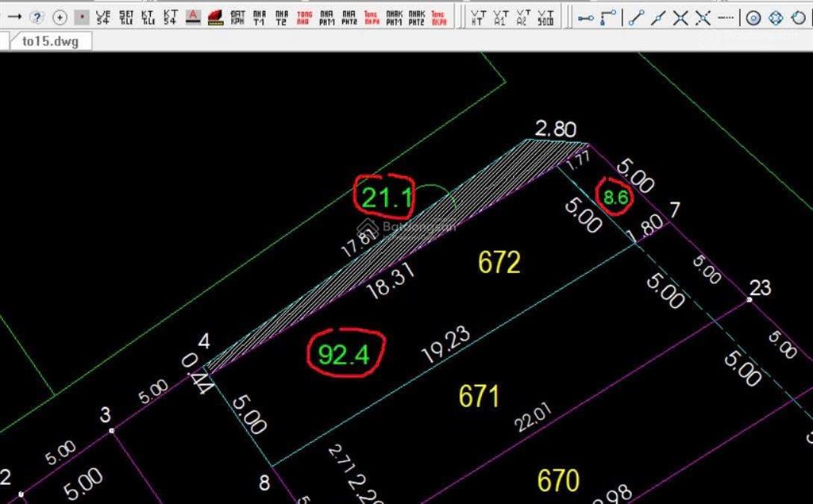Click the Snap From icon

[x=607, y=18]
